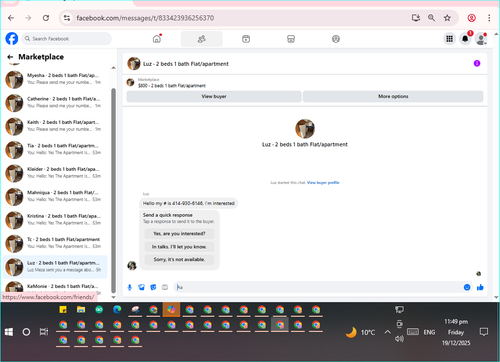This screenshot has width=500, height=362.
Task: Open Kristina's conversation
Action: pos(55,220)
